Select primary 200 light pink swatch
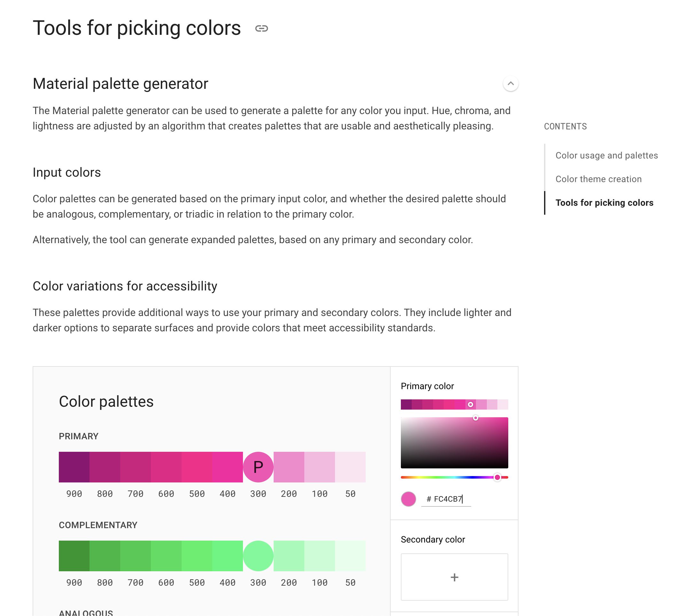Screen dimensions: 686x616 coord(289,467)
